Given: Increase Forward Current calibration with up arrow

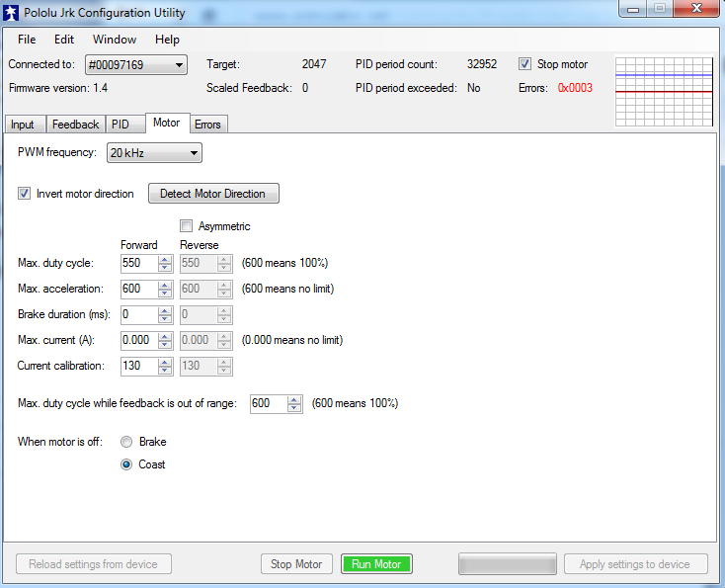Looking at the screenshot, I should [165, 363].
